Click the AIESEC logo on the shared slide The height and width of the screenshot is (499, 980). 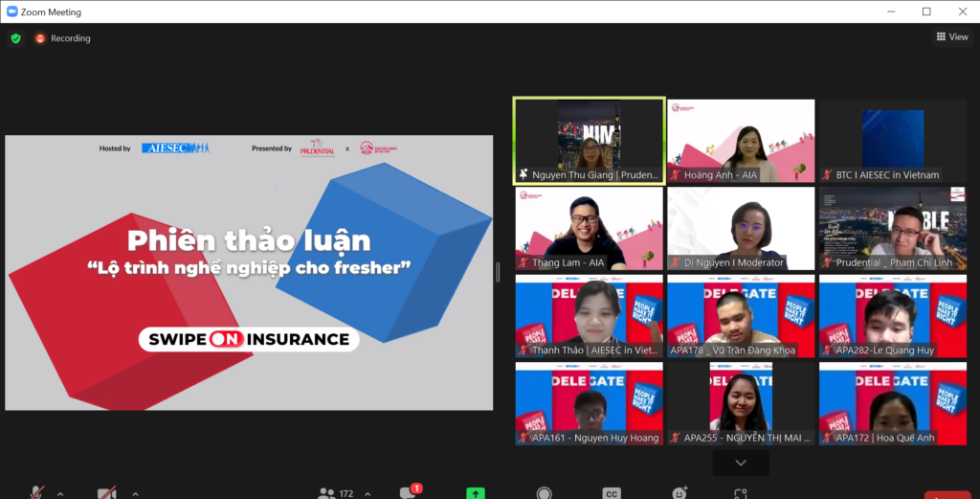point(176,148)
